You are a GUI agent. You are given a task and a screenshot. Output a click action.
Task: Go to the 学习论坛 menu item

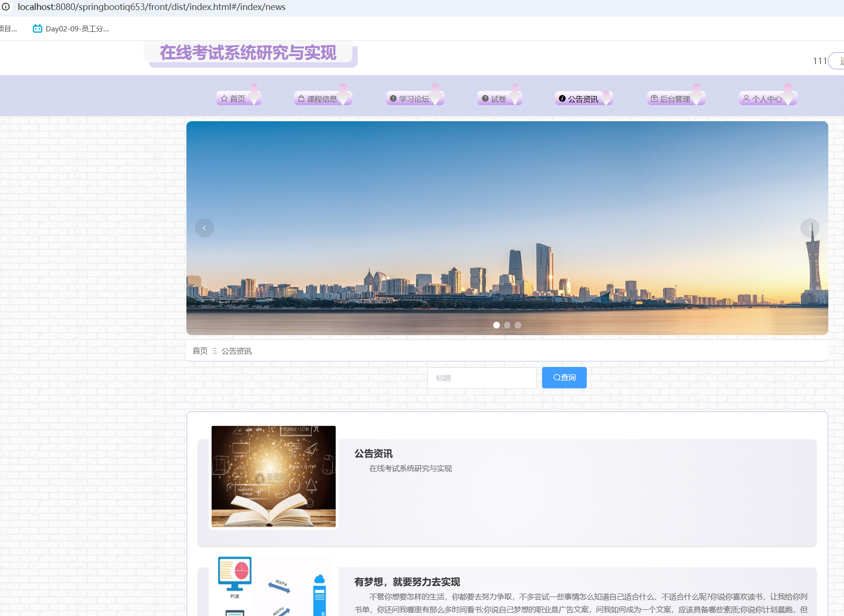[x=414, y=98]
